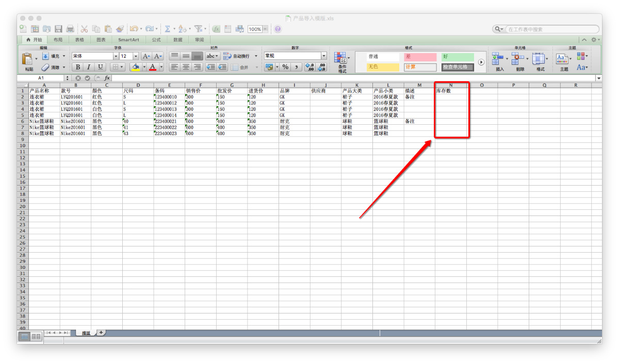Screen dimensions: 619x364
Task: Click the Copy icon
Action: pyautogui.click(x=96, y=29)
